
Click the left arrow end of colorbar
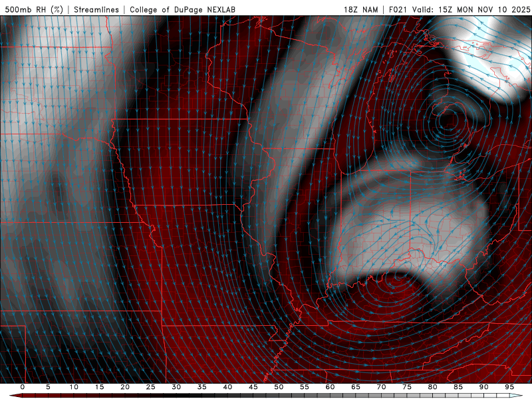click(15, 396)
